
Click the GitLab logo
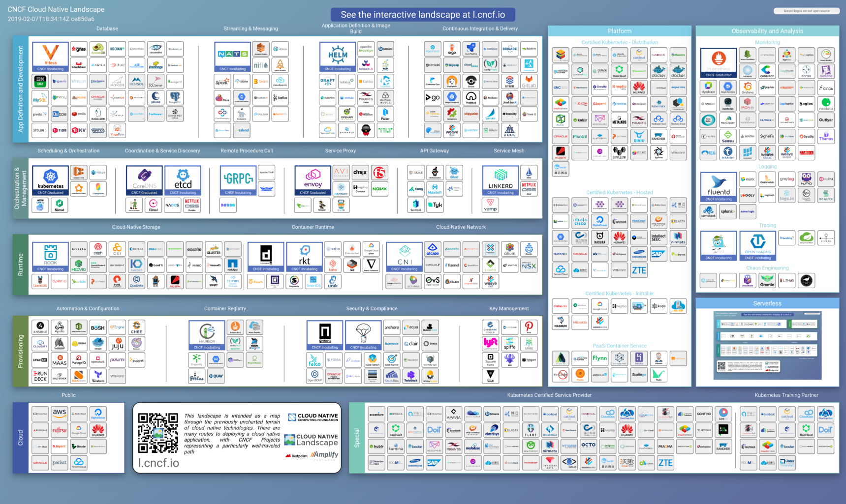529,82
